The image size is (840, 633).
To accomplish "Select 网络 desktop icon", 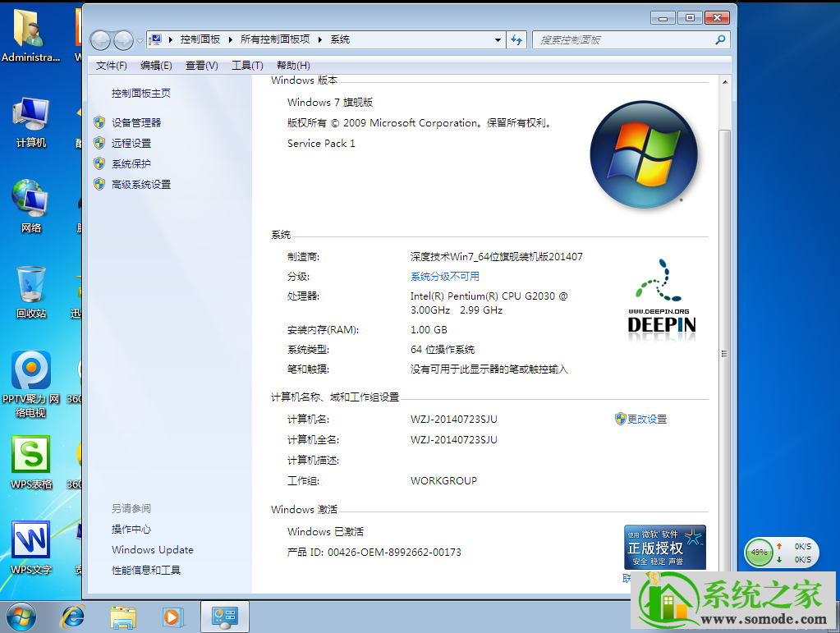I will click(30, 207).
